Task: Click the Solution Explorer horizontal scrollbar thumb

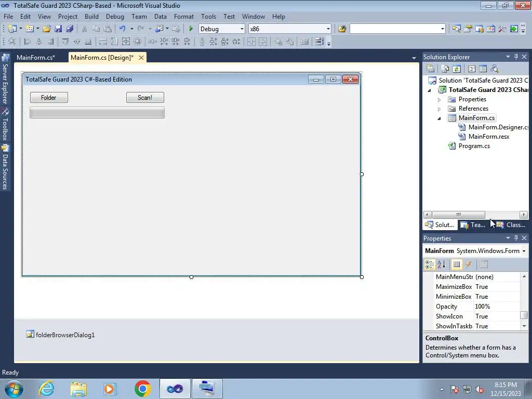Action: click(x=458, y=215)
